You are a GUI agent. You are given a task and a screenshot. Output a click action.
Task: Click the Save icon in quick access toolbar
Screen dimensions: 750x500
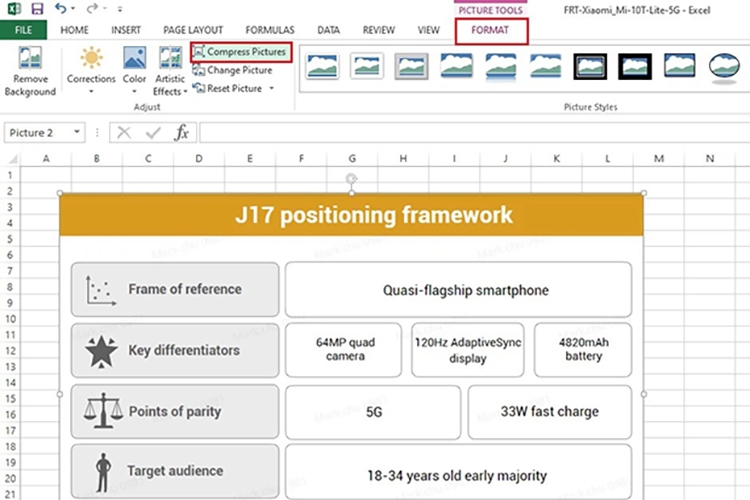37,9
